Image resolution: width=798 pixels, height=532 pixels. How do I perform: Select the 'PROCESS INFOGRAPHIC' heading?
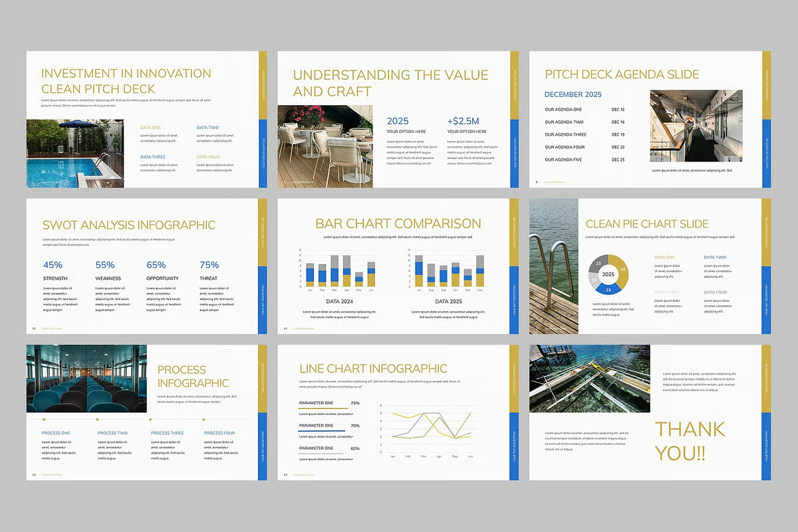(193, 376)
